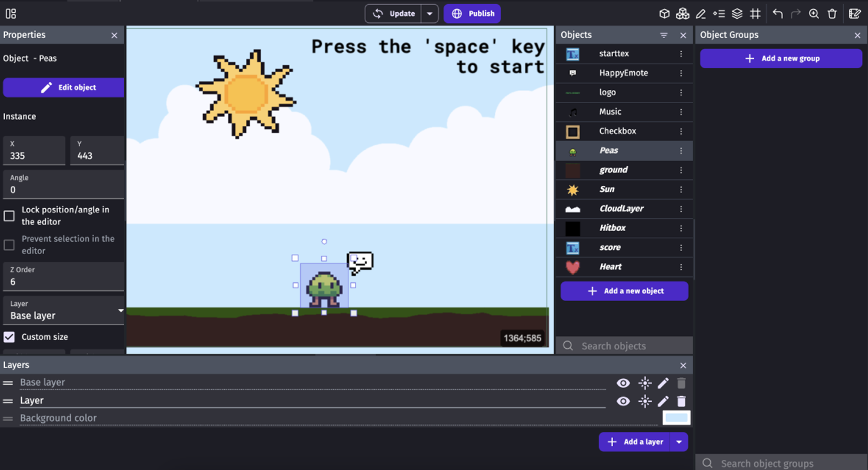Open three-dot menu for Peas object

[x=681, y=151]
